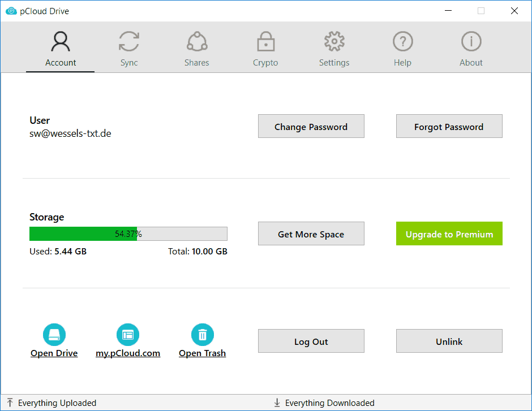
Task: Click the pCloud logo in title bar
Action: (x=11, y=11)
